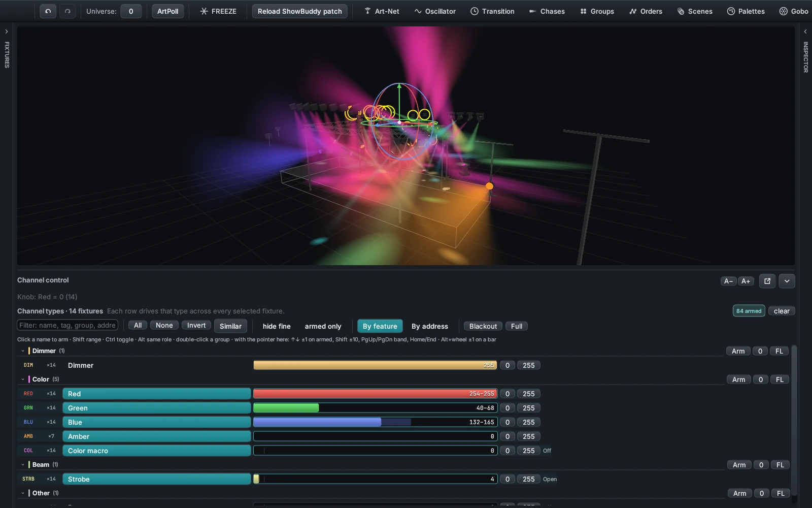Collapse the Beam group
Viewport: 812px width, 508px height.
click(23, 465)
